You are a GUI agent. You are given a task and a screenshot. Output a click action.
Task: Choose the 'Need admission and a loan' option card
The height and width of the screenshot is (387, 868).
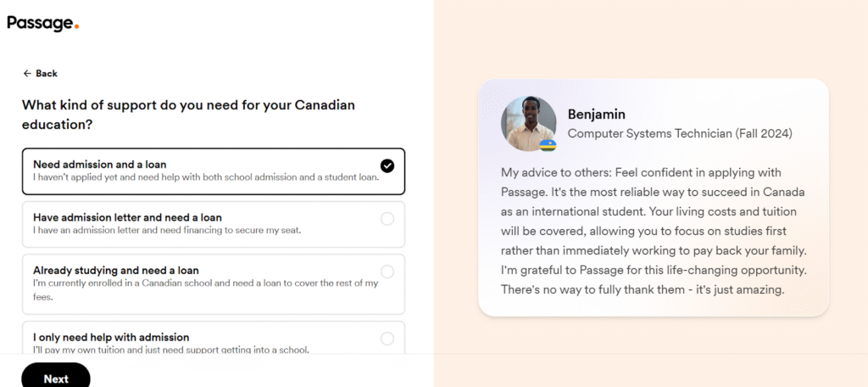(x=214, y=171)
